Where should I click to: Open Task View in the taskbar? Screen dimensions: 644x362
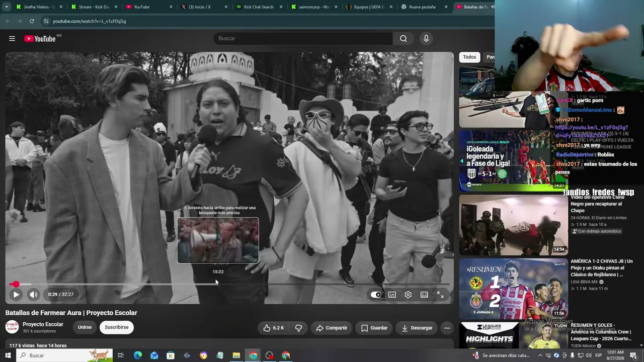(x=121, y=355)
